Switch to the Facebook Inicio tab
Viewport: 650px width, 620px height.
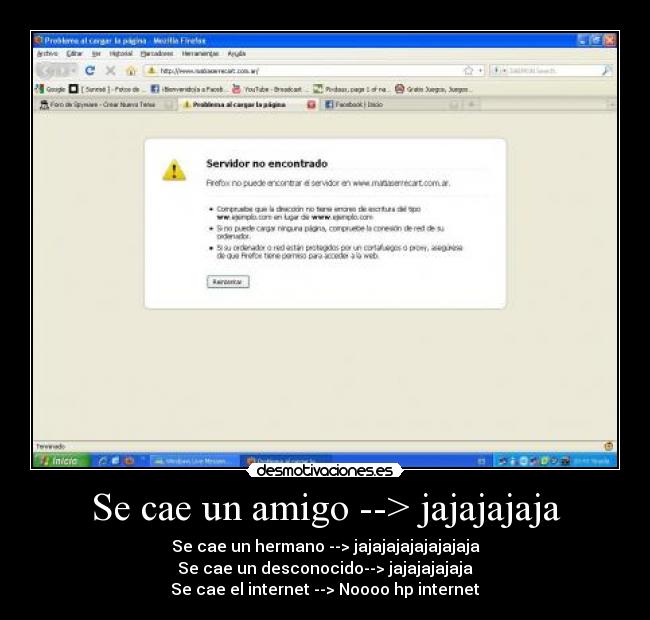[390, 104]
